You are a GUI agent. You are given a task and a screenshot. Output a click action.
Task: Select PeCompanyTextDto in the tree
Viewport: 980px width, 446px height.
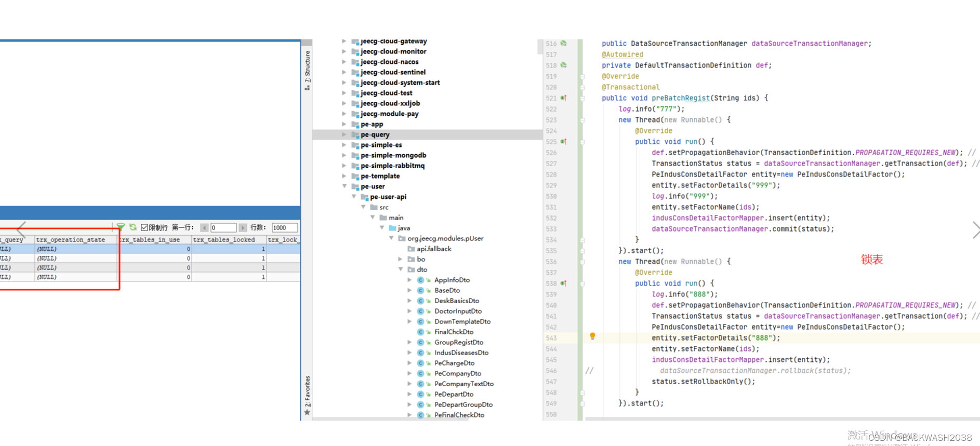tap(464, 384)
